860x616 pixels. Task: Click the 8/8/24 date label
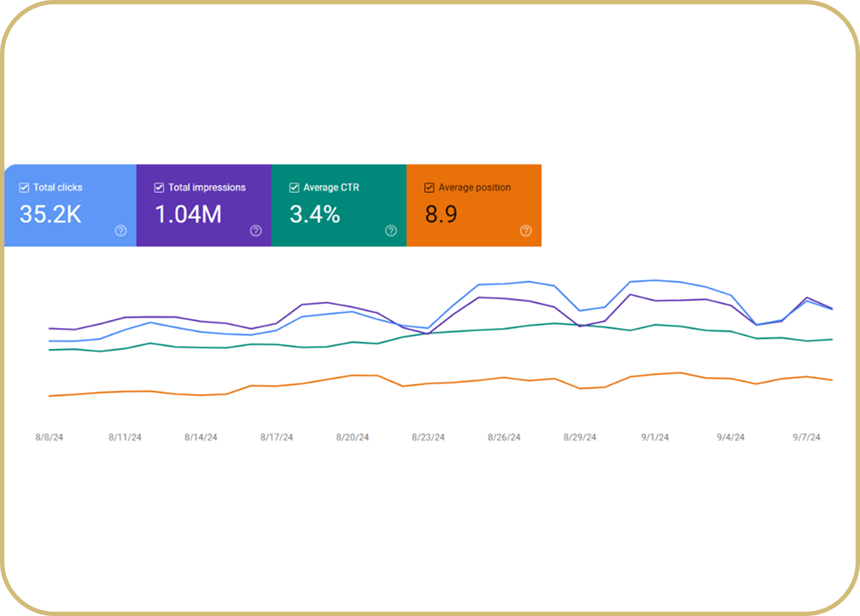pos(49,438)
